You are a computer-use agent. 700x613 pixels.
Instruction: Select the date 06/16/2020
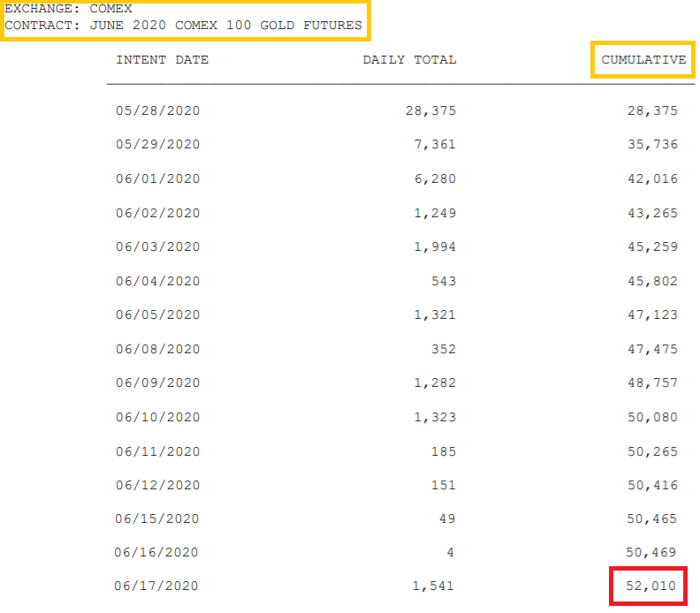[x=156, y=552]
